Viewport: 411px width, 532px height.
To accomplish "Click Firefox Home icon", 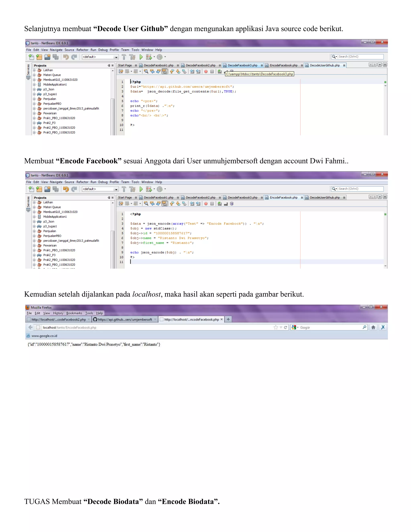I will click(x=373, y=327).
